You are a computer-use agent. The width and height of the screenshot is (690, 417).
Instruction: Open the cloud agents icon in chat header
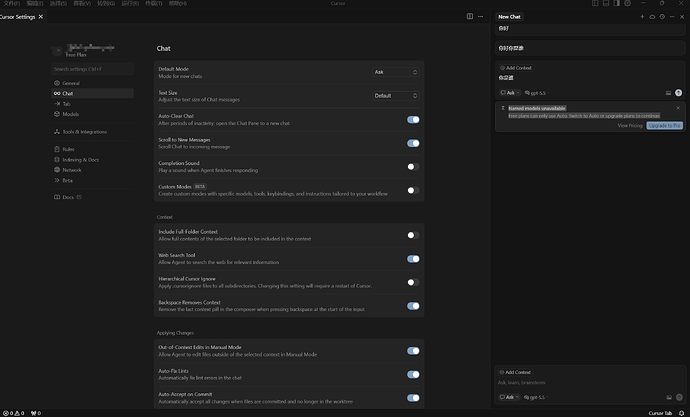pos(652,17)
